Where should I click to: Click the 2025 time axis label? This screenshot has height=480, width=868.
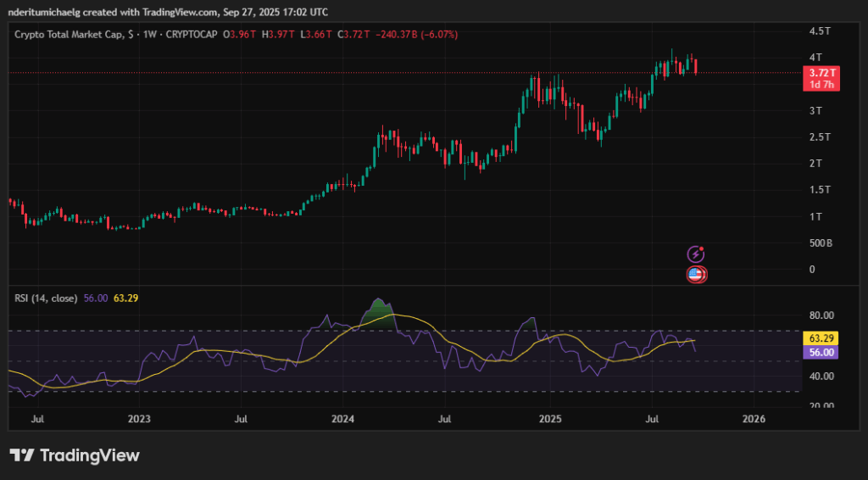coord(550,419)
